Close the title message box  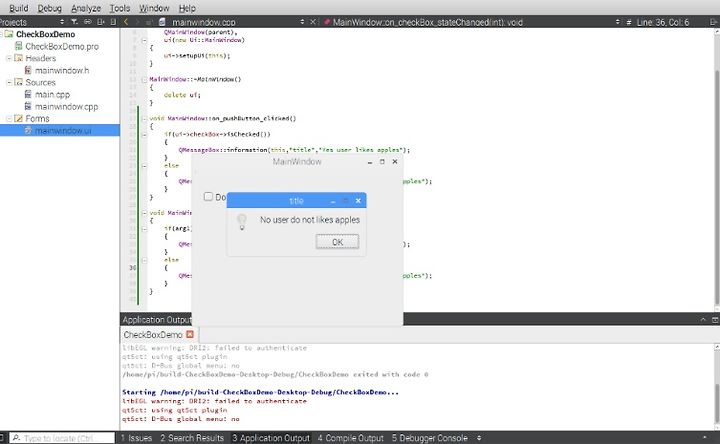pyautogui.click(x=358, y=201)
